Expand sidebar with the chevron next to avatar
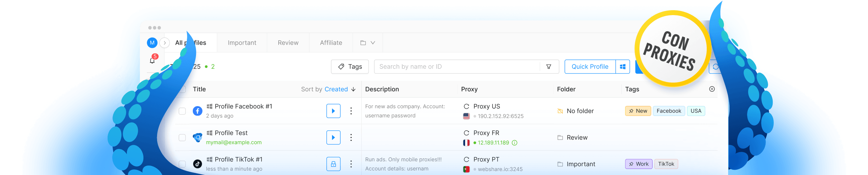This screenshot has height=175, width=868. point(165,43)
